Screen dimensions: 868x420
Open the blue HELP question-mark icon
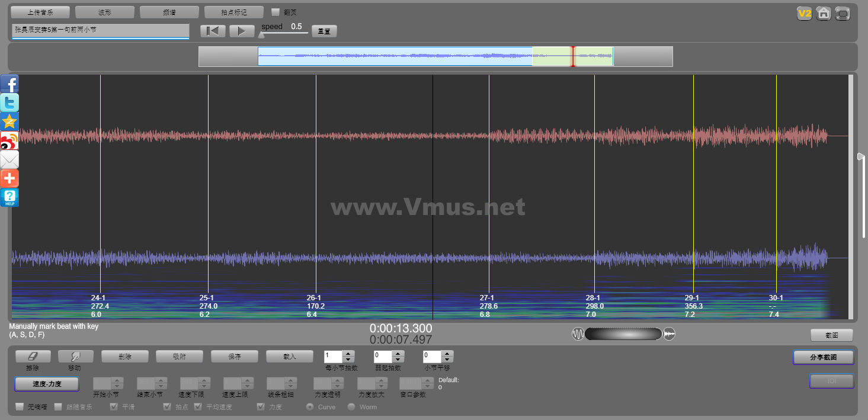click(x=9, y=197)
